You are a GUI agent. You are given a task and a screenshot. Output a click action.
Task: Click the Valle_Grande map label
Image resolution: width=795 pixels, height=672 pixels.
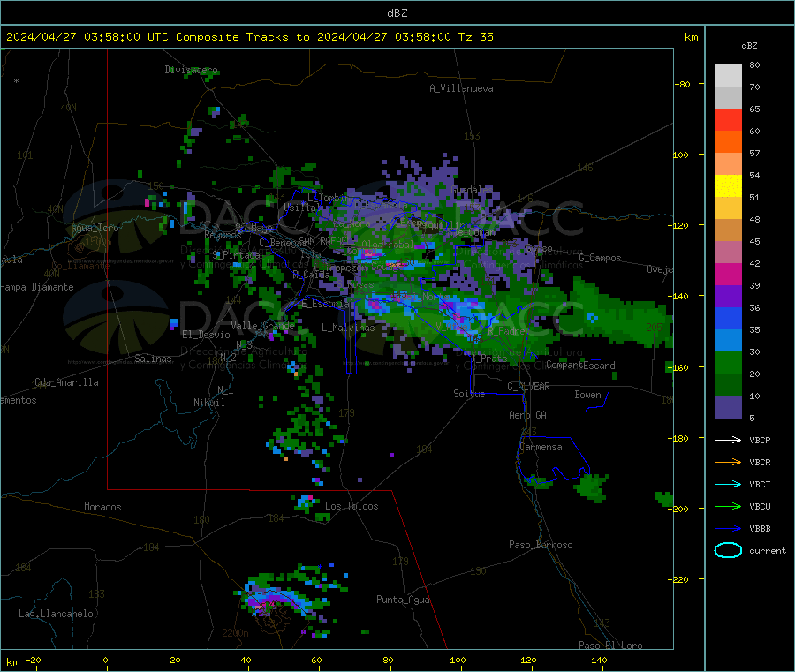(x=262, y=325)
